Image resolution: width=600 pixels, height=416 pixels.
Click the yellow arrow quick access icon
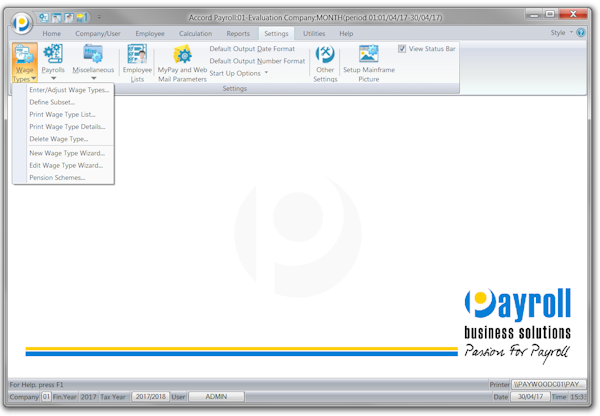[x=82, y=17]
